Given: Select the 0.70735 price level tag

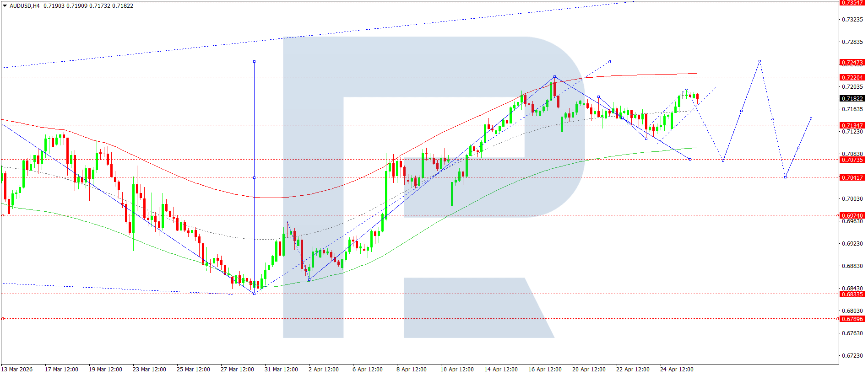Looking at the screenshot, I should pos(852,160).
